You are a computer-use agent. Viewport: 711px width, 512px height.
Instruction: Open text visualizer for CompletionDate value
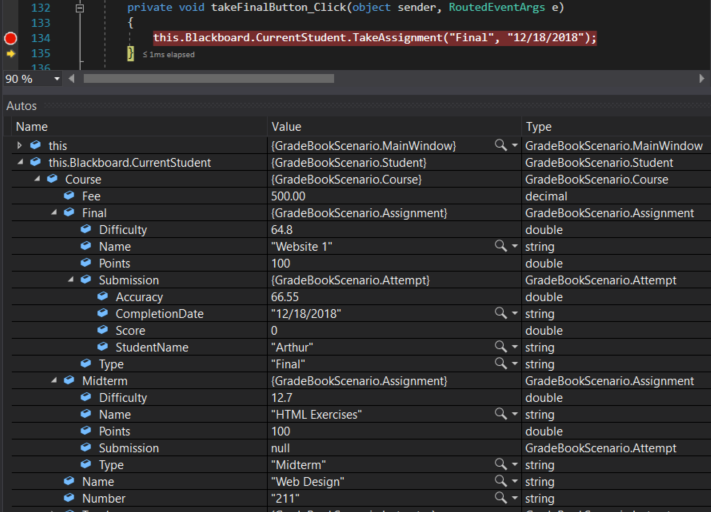(501, 313)
